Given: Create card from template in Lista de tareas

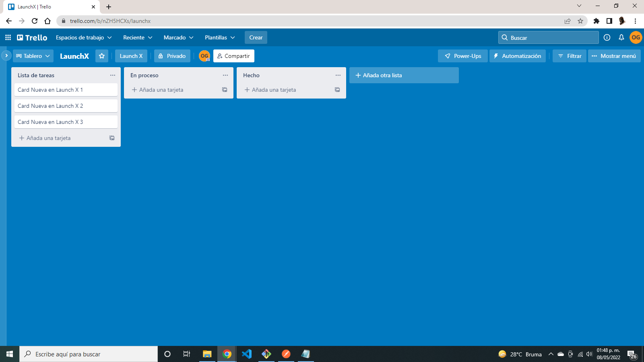Looking at the screenshot, I should pos(112,138).
